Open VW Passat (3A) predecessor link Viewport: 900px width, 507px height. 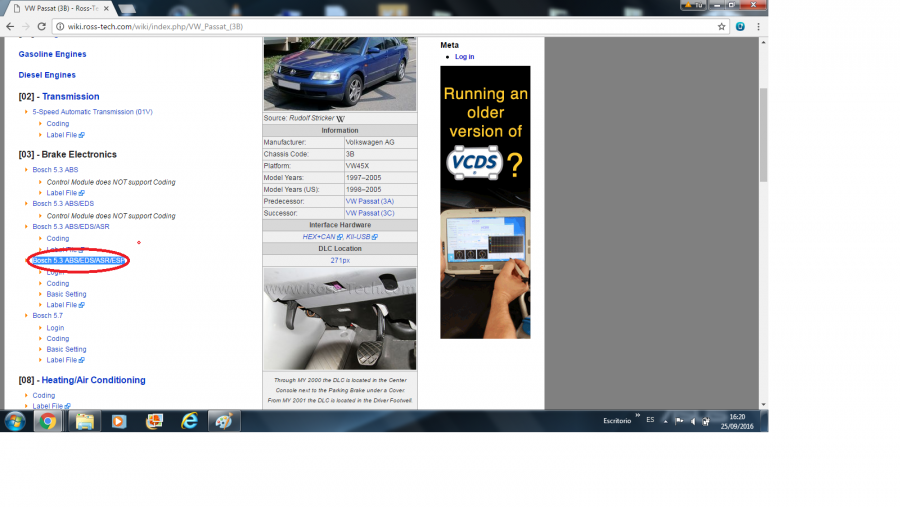coord(370,202)
